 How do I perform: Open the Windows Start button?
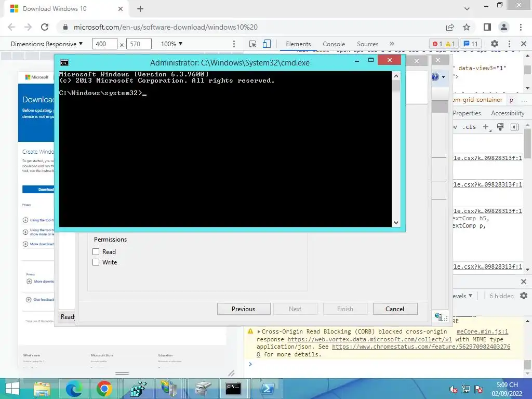[x=12, y=389]
